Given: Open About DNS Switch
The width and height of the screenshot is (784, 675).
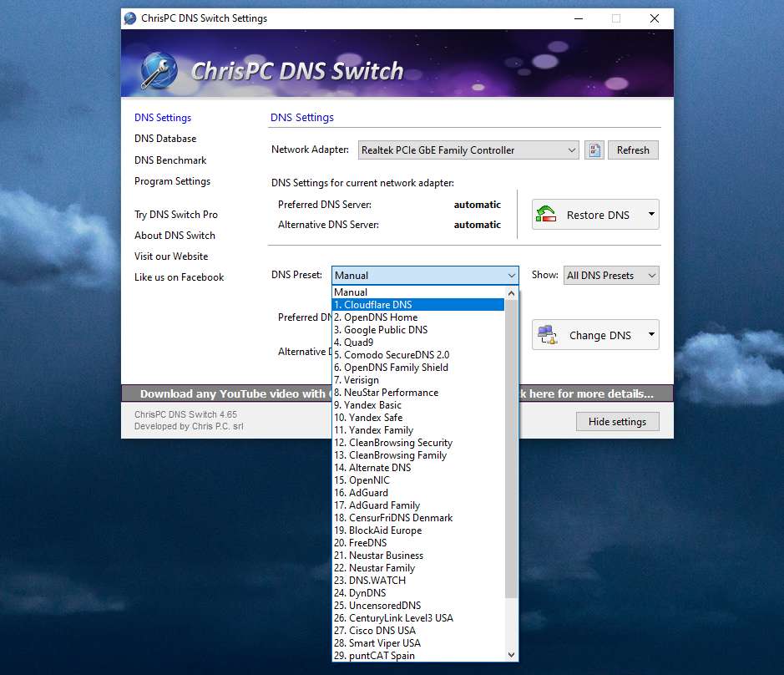Looking at the screenshot, I should click(175, 236).
